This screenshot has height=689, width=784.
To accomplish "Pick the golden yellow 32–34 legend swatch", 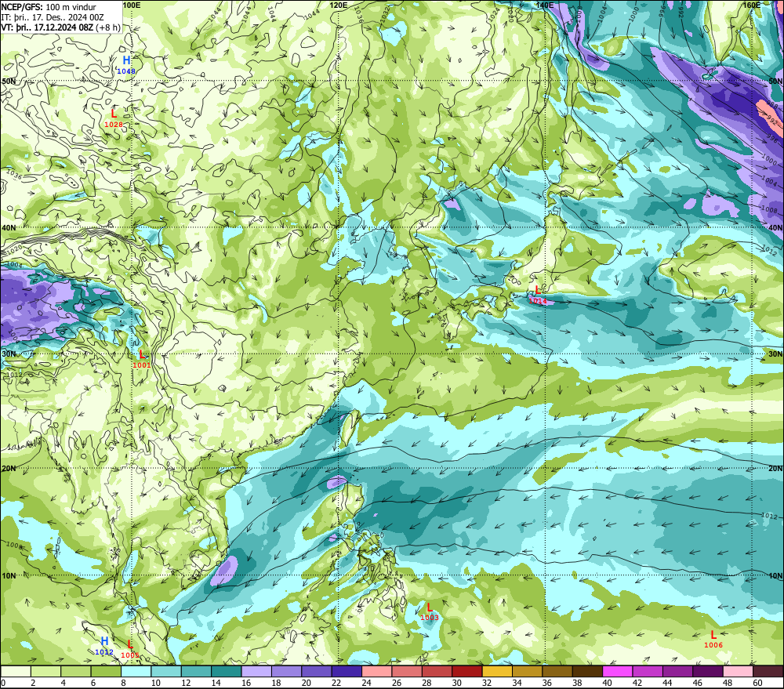I will pos(497,671).
